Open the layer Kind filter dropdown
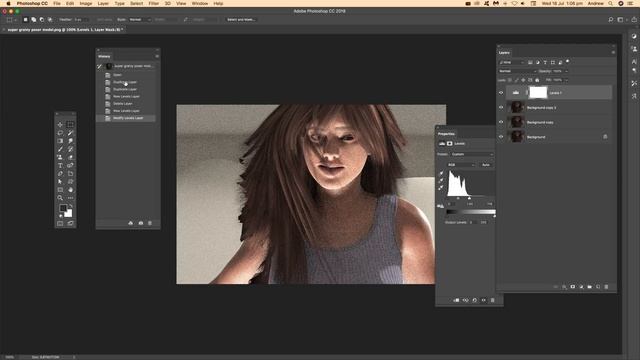 (512, 62)
